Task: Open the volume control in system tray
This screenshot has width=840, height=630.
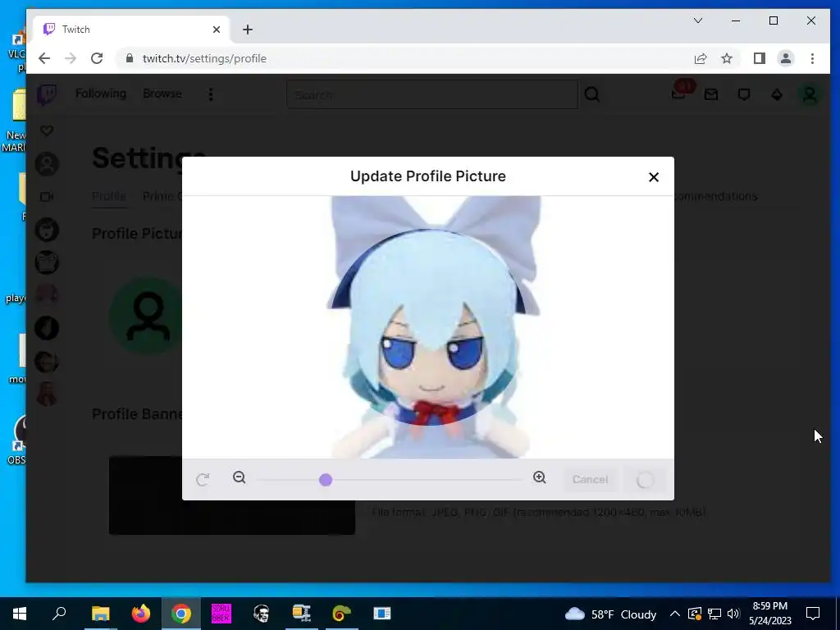Action: (734, 614)
